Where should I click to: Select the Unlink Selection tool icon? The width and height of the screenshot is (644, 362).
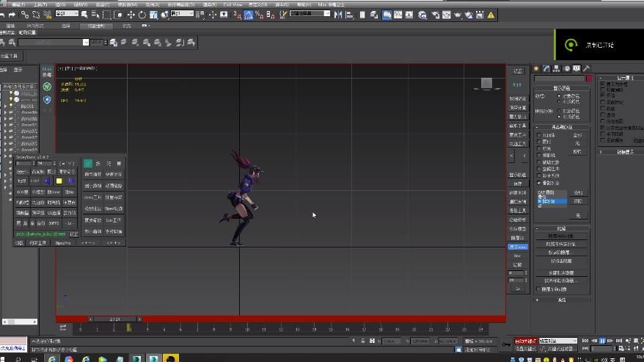36,15
